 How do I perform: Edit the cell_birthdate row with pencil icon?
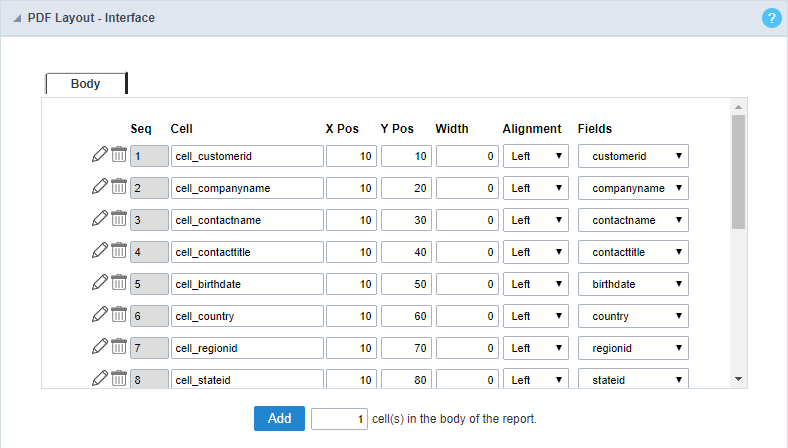tap(100, 283)
